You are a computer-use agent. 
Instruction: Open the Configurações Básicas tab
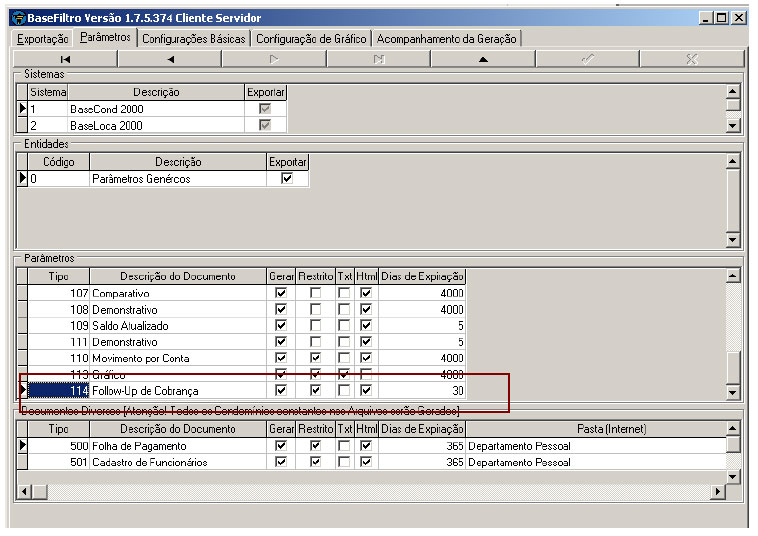click(193, 39)
